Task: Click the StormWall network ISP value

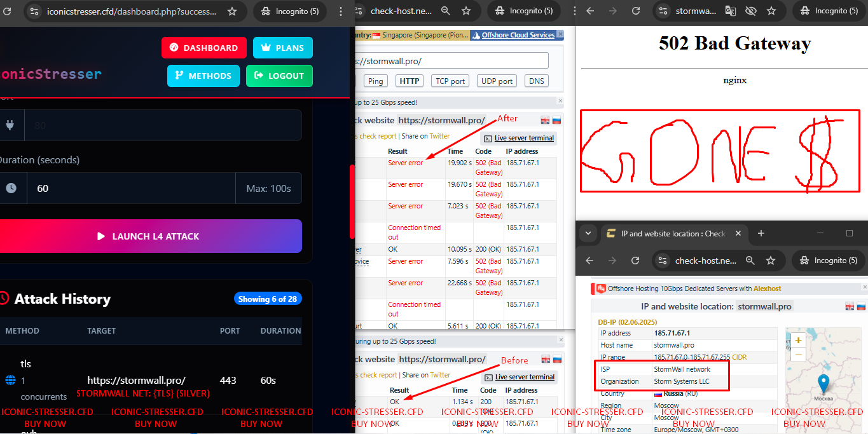Action: [x=682, y=369]
